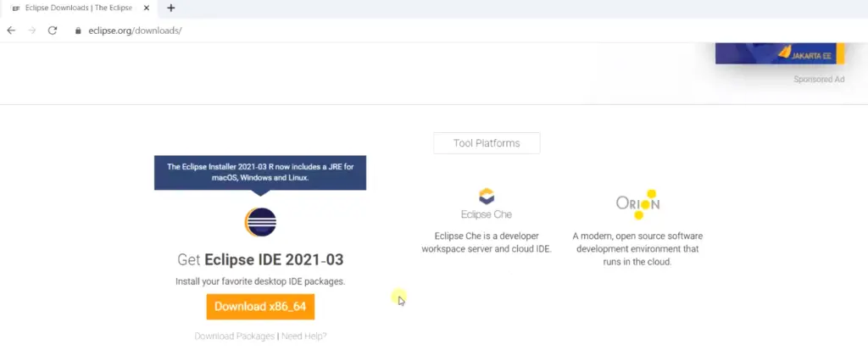Screen dimensions: 868x361
Task: Click the 'Sponsored Ad' label
Action: [x=819, y=79]
